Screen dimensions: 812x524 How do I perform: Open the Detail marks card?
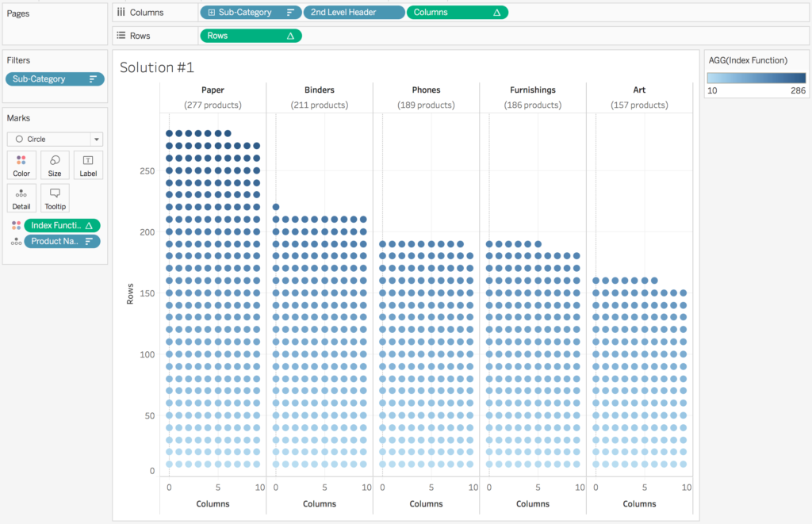click(21, 198)
